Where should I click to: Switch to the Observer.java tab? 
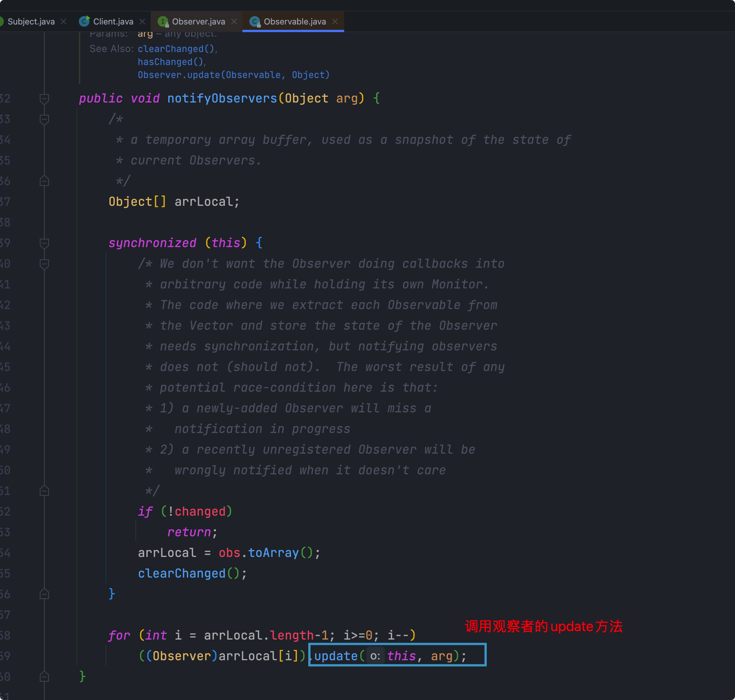pyautogui.click(x=198, y=21)
